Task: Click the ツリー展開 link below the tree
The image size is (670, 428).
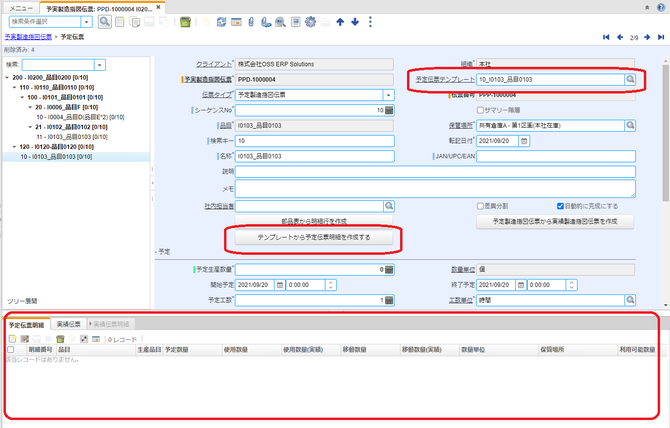Action: [x=22, y=301]
